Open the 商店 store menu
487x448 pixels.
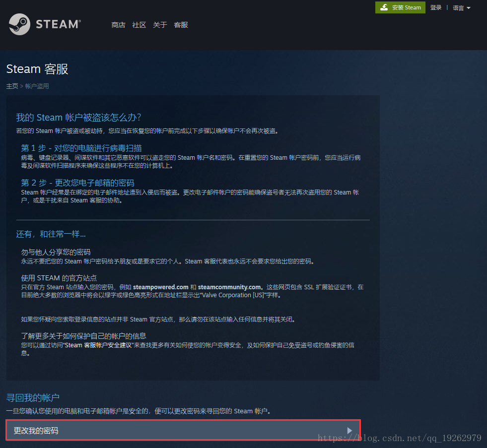tap(118, 25)
